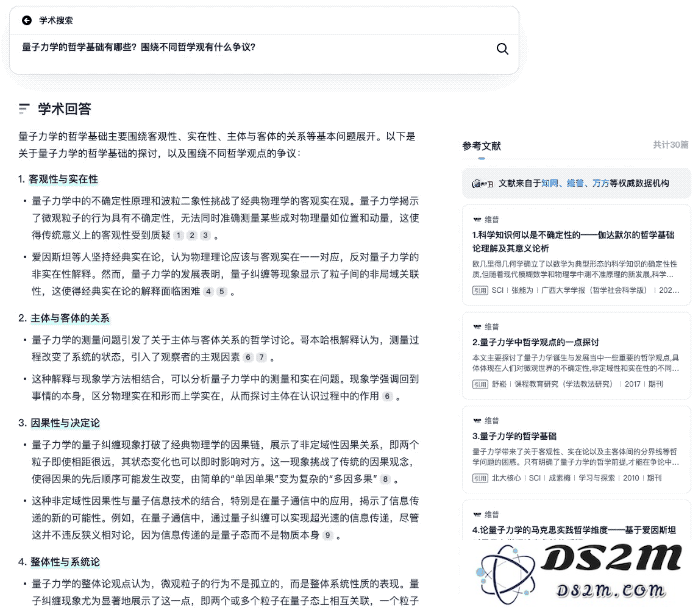Open citation badge 2 after 客观性受到质疑
Image resolution: width=699 pixels, height=608 pixels.
point(192,235)
